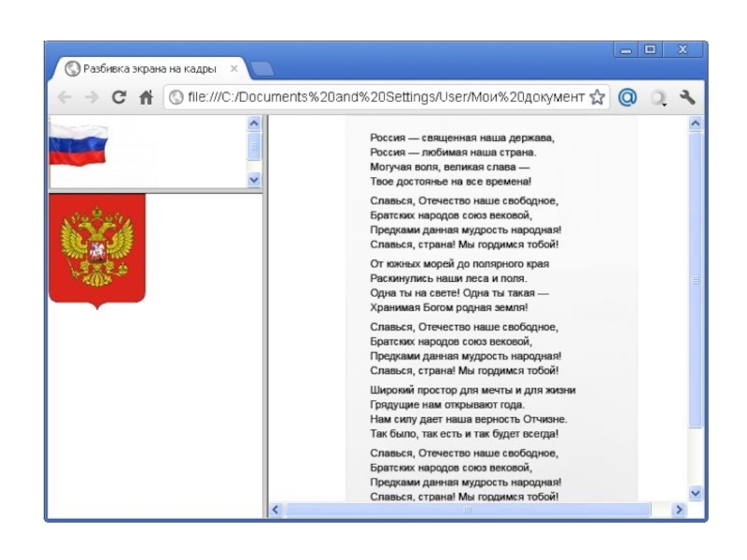The image size is (747, 560).
Task: Close the 'Разбивка экрана на кадры' tab
Action: tap(234, 68)
